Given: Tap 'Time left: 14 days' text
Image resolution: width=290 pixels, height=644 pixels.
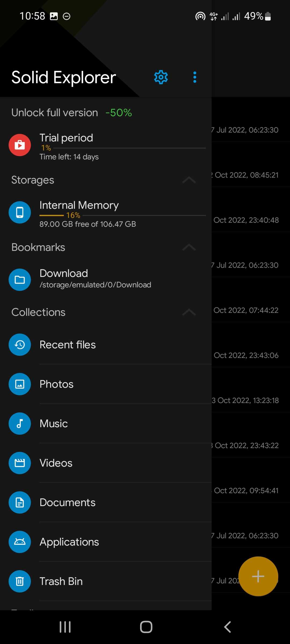Looking at the screenshot, I should [69, 157].
